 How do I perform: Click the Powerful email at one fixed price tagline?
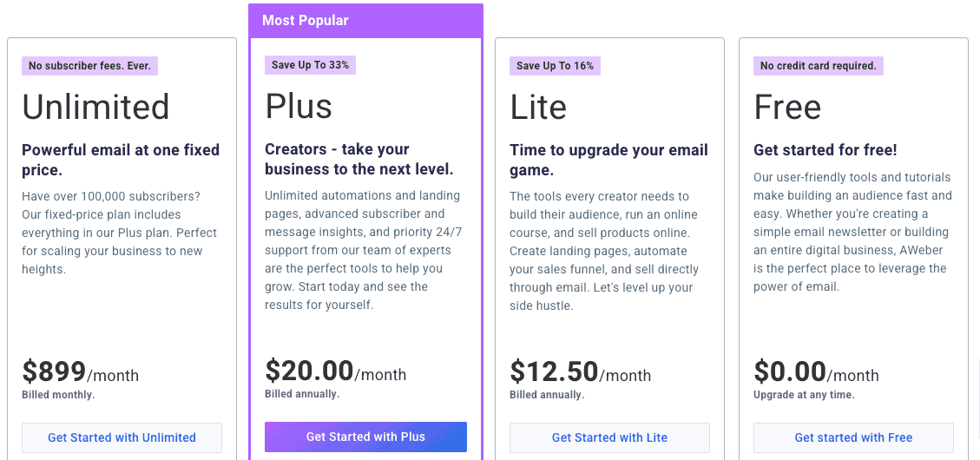[x=121, y=160]
